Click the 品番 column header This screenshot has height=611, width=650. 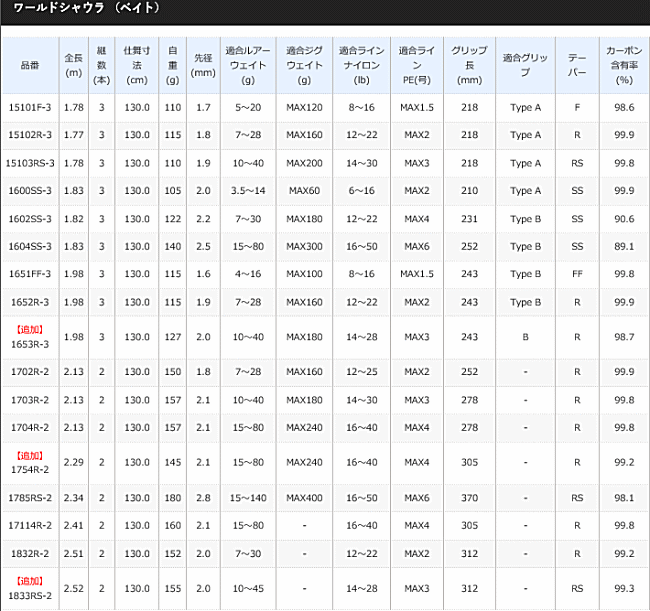30,65
